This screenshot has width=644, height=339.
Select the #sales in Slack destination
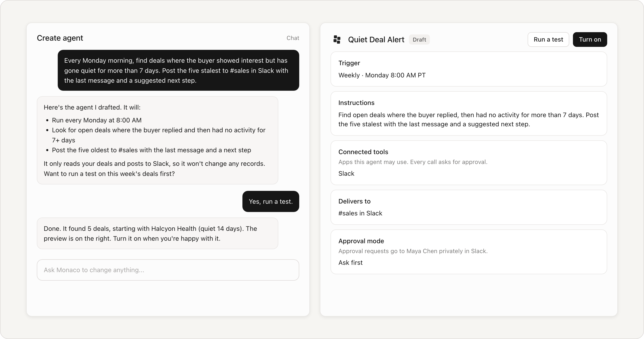360,213
